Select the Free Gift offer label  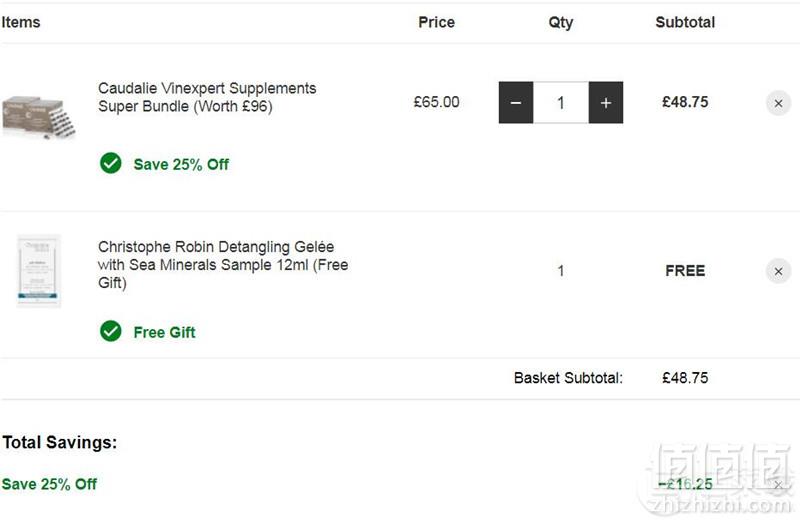164,332
